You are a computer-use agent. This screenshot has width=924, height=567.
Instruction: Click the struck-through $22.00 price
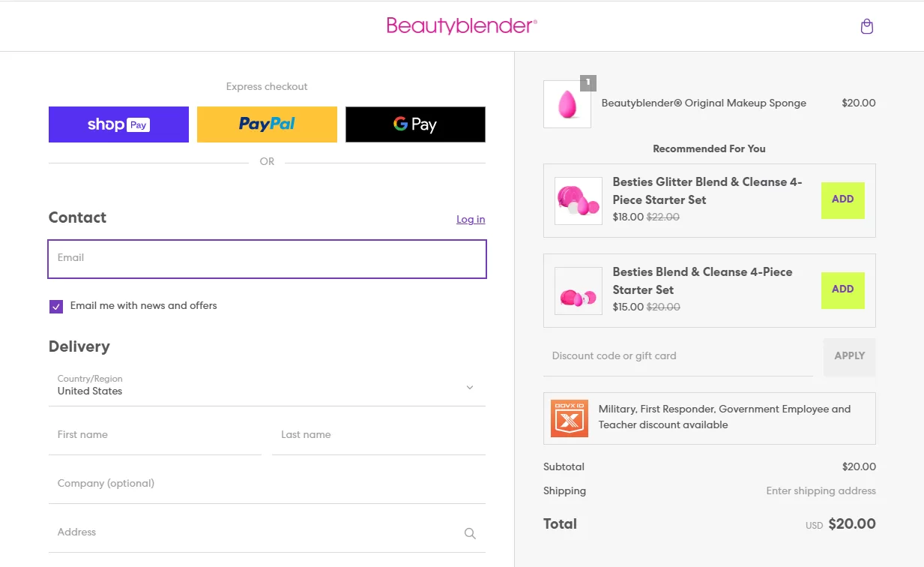(x=663, y=217)
